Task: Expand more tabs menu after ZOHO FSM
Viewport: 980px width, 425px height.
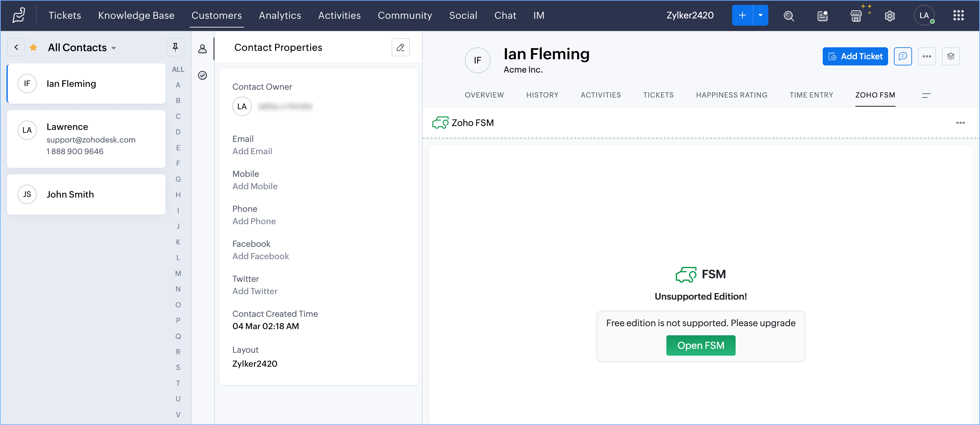Action: [x=926, y=95]
